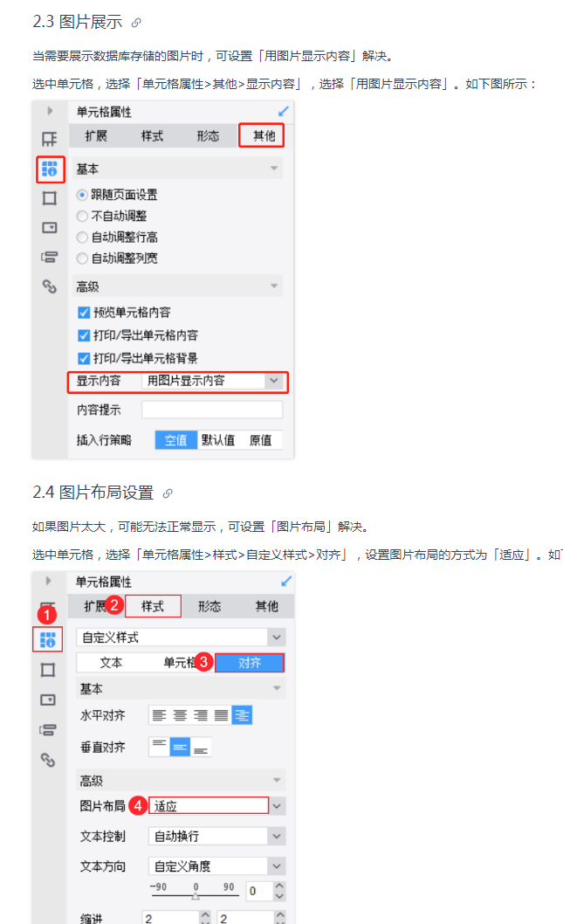Select 默认值 for insert row strategy
563x924 pixels.
218,440
